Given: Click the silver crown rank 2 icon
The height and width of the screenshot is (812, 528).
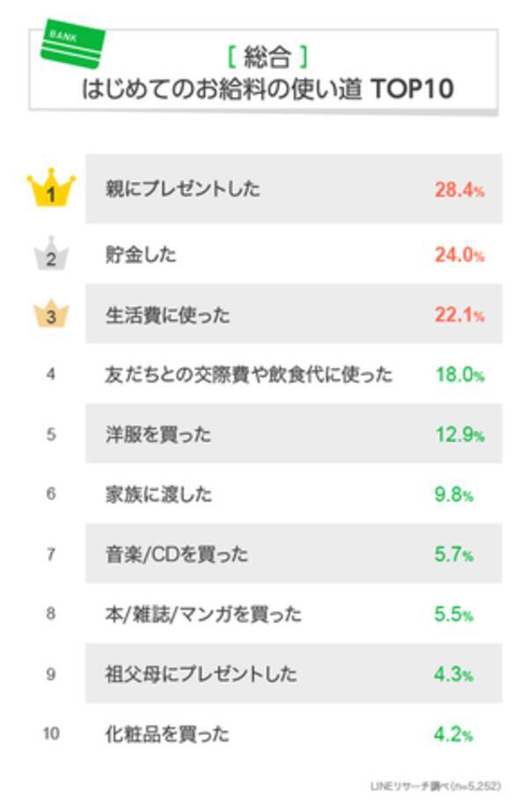Looking at the screenshot, I should coord(51,254).
